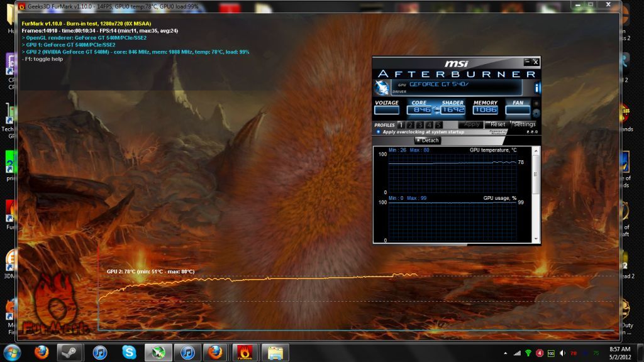
Task: Click the Show desktop strip at the taskbar end
Action: tap(640, 353)
